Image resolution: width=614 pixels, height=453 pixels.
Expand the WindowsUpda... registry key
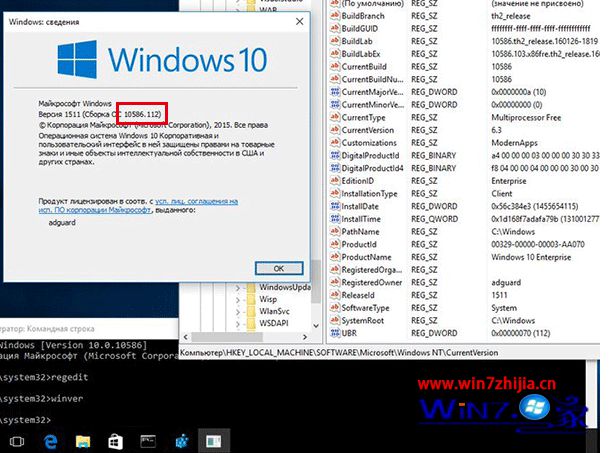238,288
